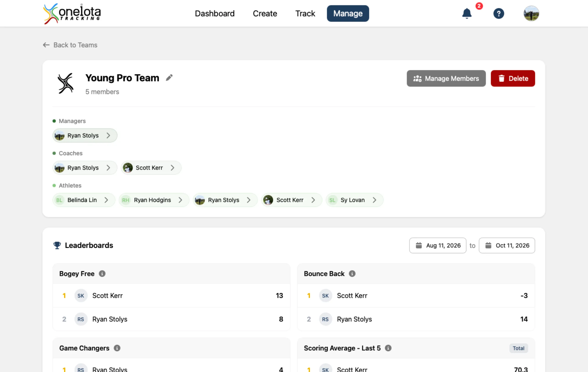Open the Oct 11, 2026 end date picker
588x372 pixels.
[x=507, y=245]
